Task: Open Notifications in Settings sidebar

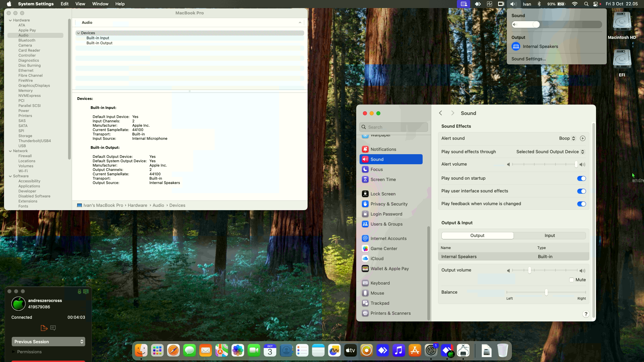Action: pyautogui.click(x=391, y=149)
